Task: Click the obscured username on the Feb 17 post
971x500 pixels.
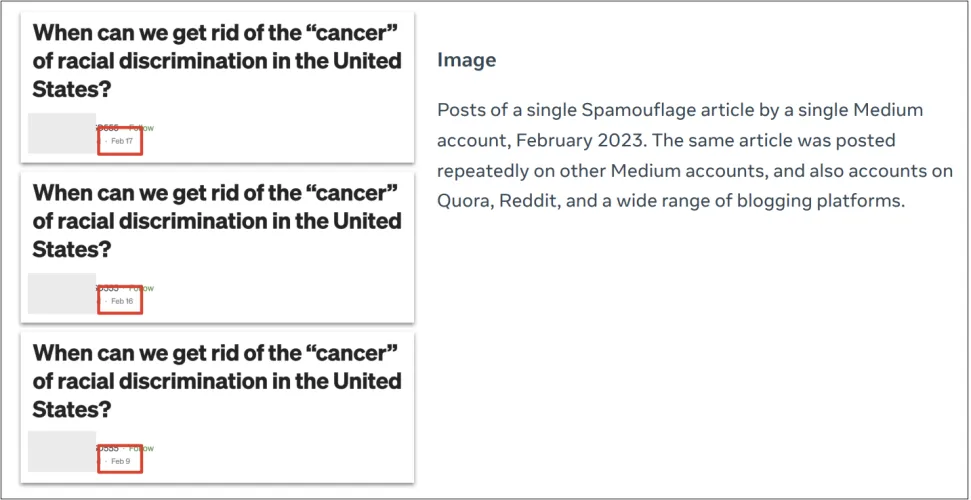Action: coord(108,128)
